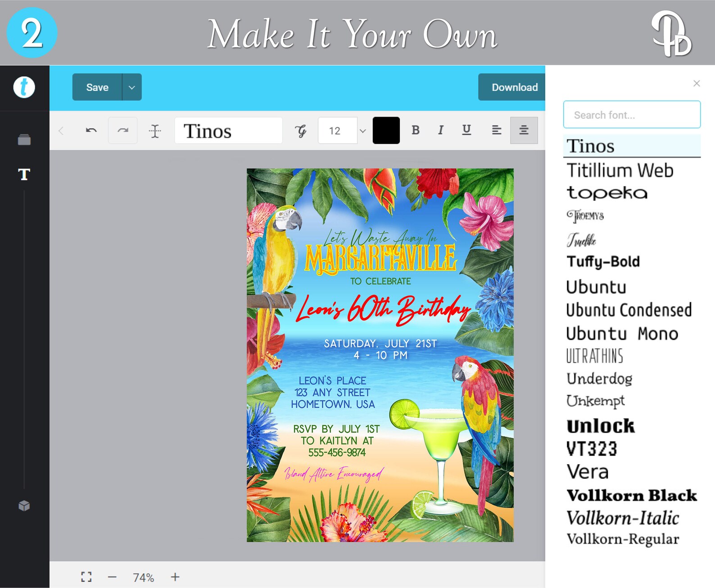Open the Tinos font name selector
The image size is (715, 588).
click(x=228, y=131)
